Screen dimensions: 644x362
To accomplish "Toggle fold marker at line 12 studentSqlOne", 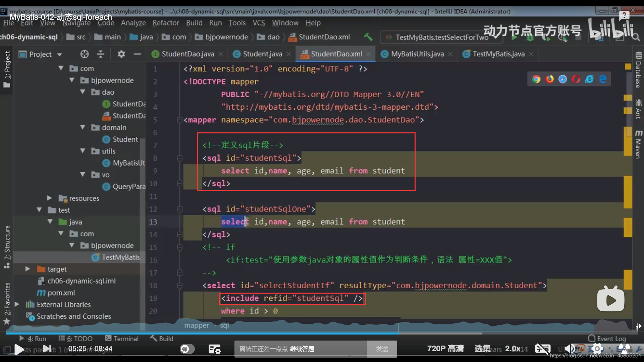I will [179, 209].
